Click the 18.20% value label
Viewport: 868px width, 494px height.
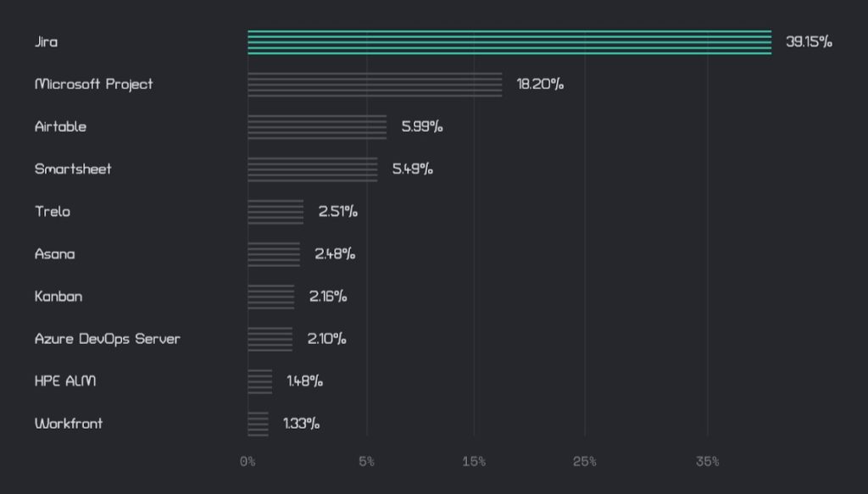pyautogui.click(x=540, y=85)
